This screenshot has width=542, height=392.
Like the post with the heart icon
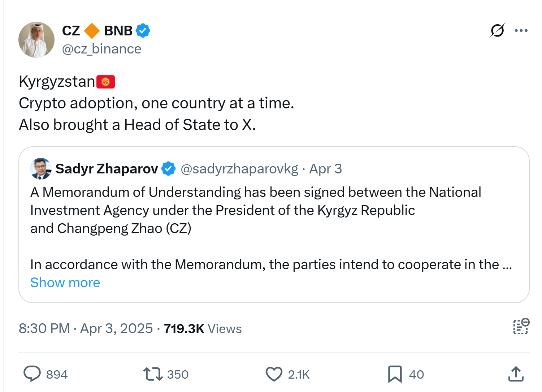point(274,374)
